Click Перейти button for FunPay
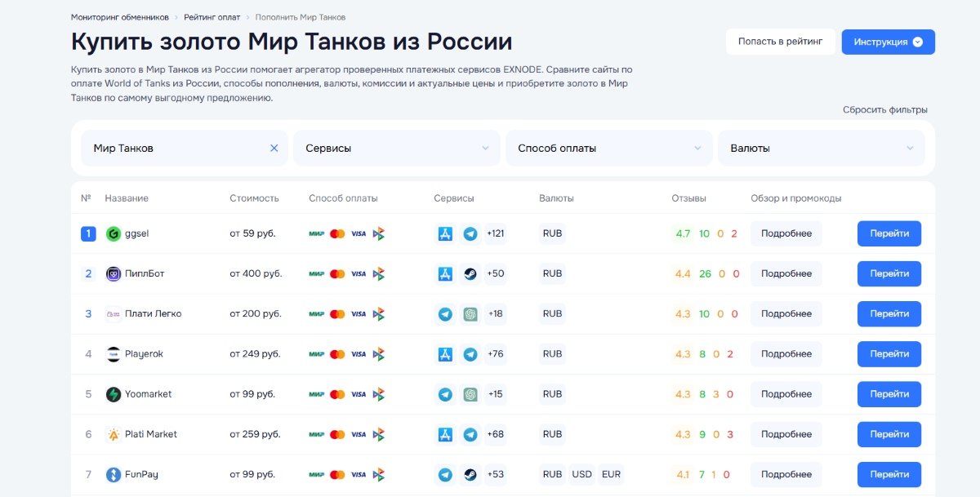 889,474
